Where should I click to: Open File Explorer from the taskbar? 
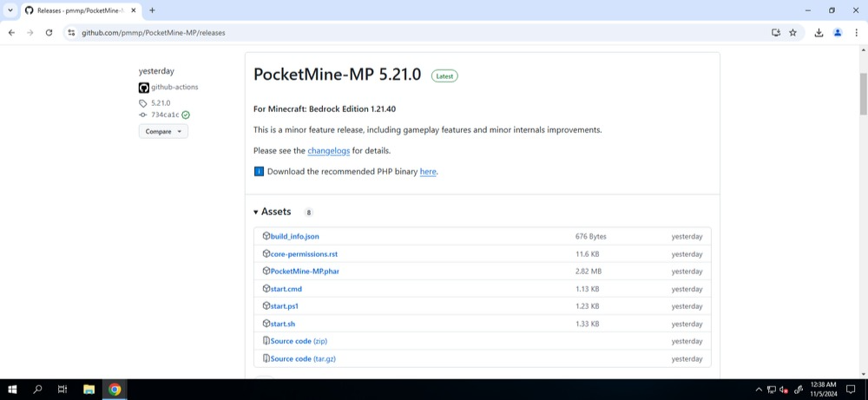click(x=89, y=390)
